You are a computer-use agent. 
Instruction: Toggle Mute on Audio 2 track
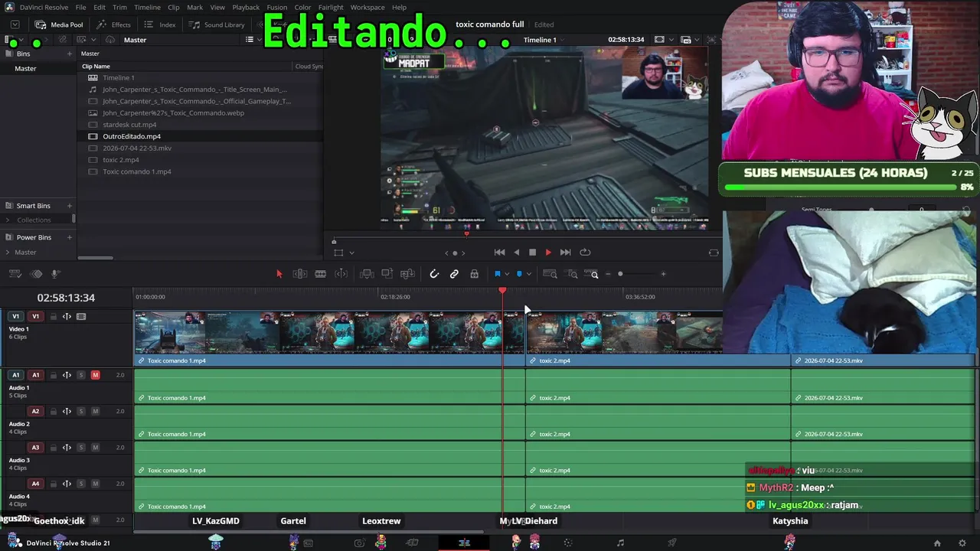point(95,412)
